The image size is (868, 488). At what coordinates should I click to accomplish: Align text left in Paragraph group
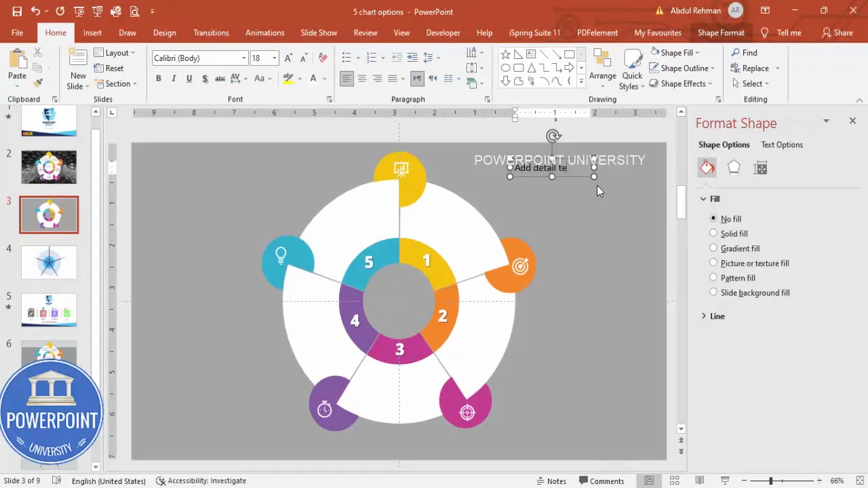point(347,79)
